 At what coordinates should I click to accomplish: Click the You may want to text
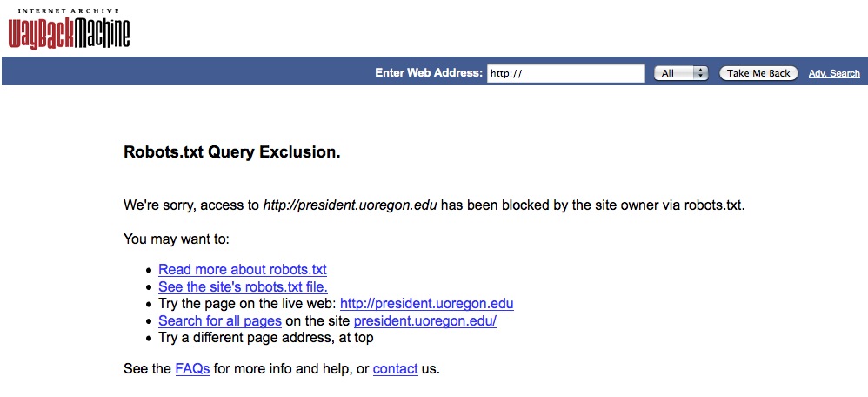(x=176, y=239)
